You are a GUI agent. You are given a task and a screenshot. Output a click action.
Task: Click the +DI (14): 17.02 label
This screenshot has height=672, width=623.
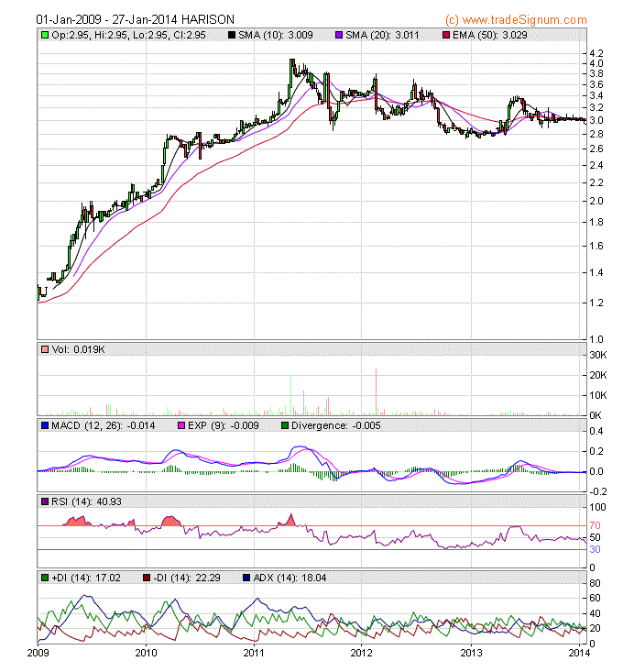point(86,578)
